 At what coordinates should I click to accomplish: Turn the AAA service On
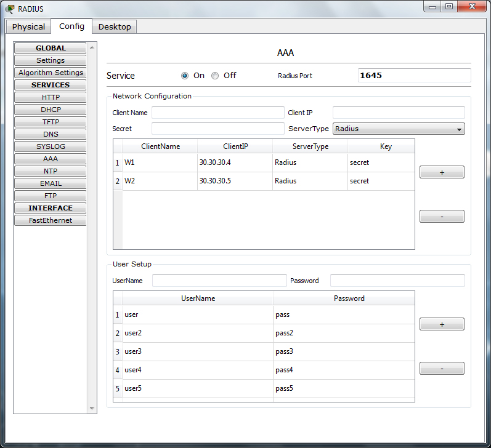[185, 76]
